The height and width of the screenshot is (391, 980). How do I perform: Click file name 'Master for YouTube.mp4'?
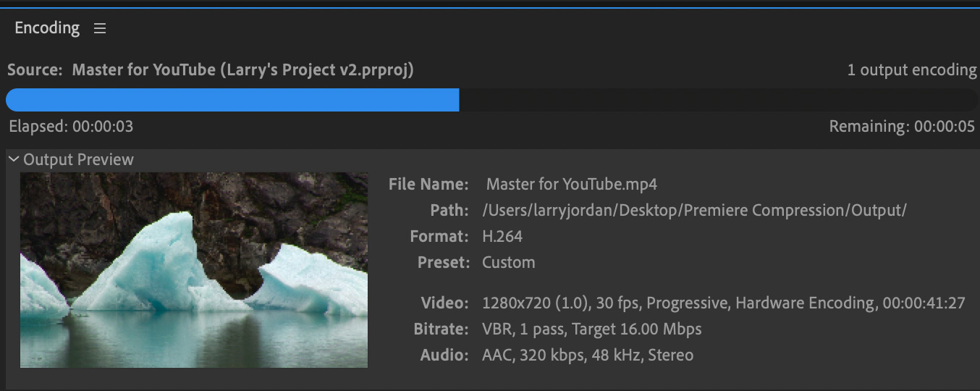tap(572, 184)
